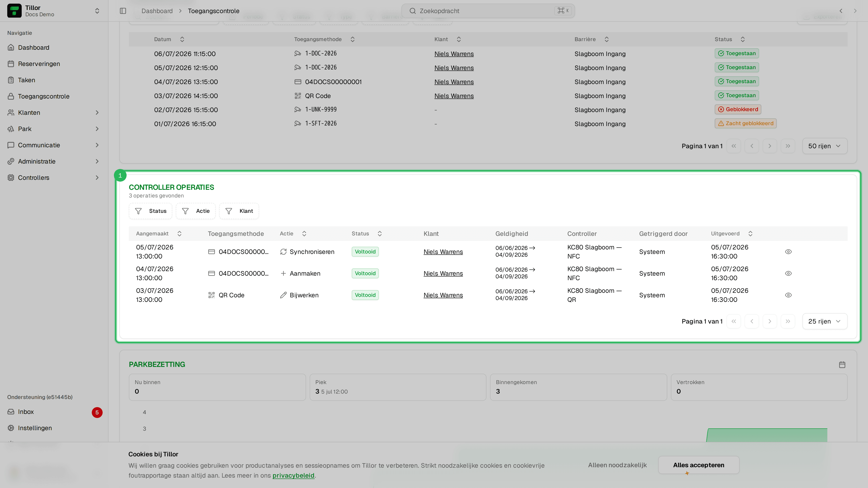Click the Piek occupancy card
This screenshot has height=488, width=868.
(398, 387)
